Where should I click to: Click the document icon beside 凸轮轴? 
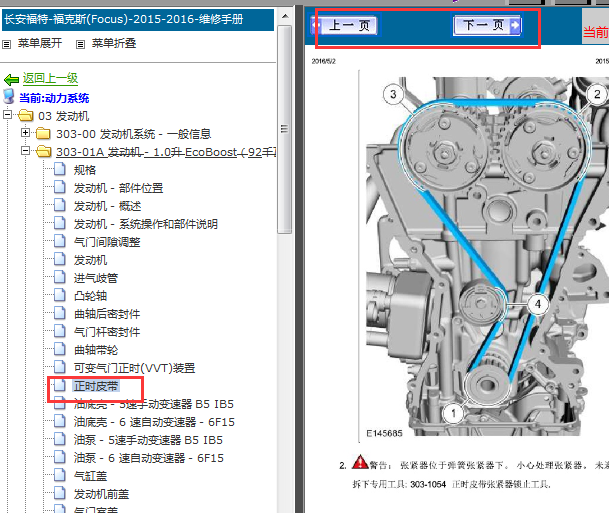59,295
